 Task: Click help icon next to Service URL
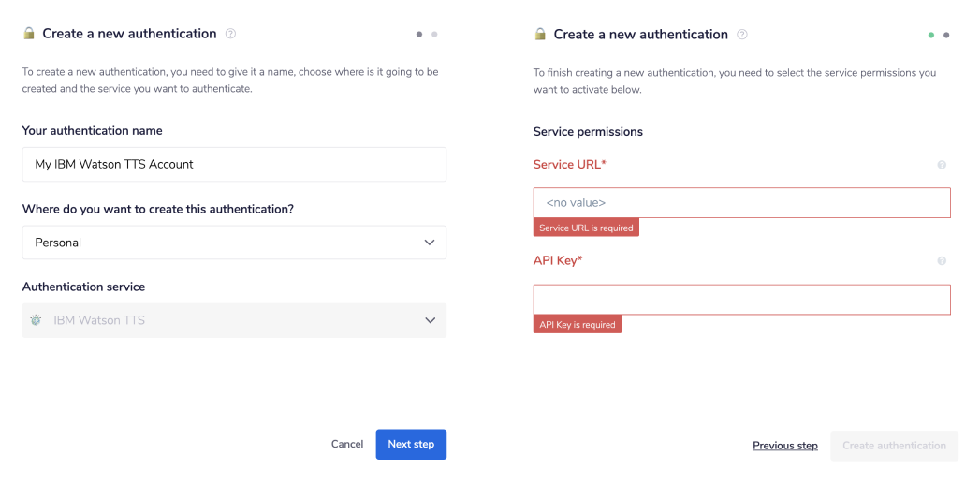coord(942,165)
